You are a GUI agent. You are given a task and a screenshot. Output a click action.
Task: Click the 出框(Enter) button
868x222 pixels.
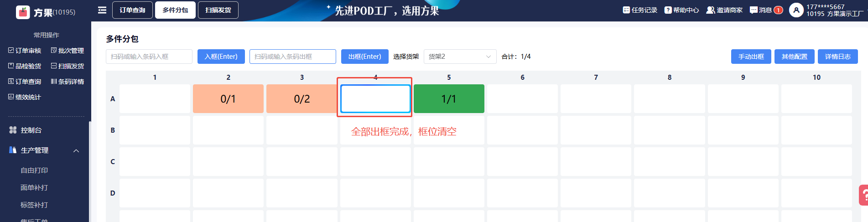[365, 57]
